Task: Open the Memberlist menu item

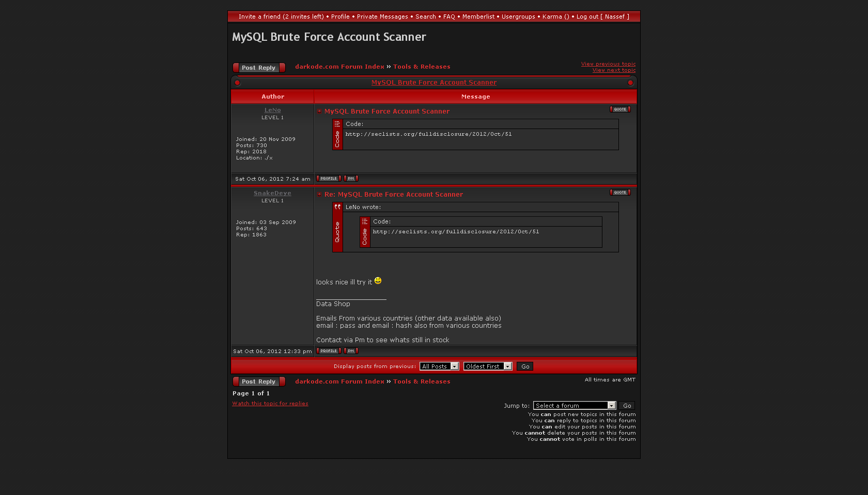Action: pyautogui.click(x=478, y=17)
